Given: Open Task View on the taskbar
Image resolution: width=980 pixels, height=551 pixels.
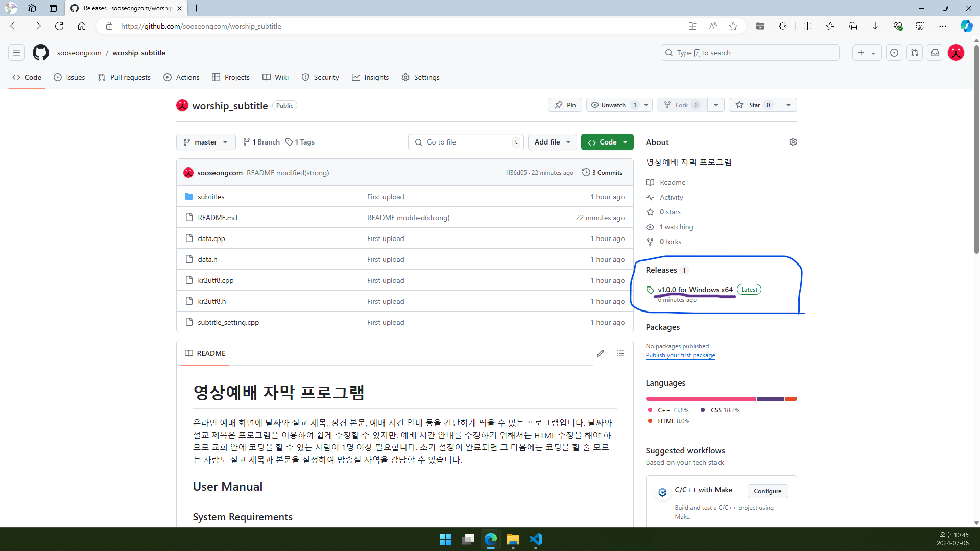Looking at the screenshot, I should (x=468, y=539).
